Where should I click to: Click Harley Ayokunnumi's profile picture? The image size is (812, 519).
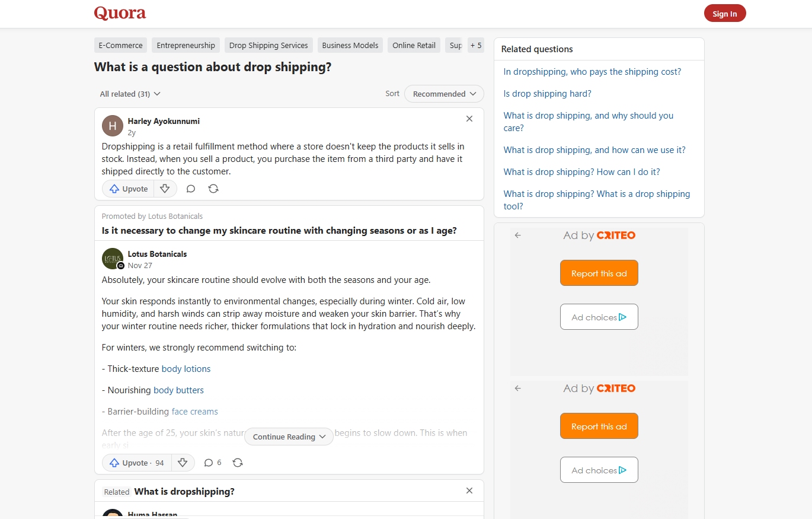coord(112,125)
